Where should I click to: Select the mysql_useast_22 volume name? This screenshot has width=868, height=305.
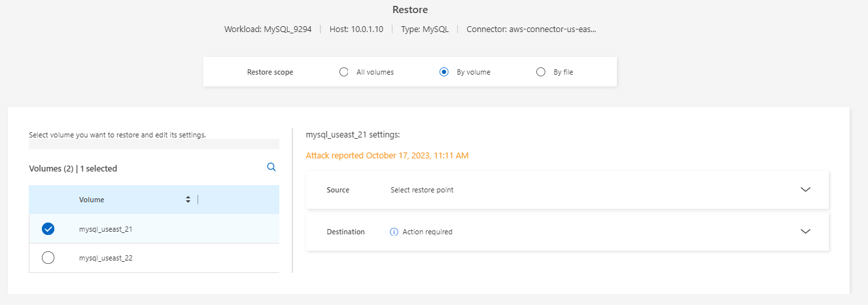click(x=106, y=258)
